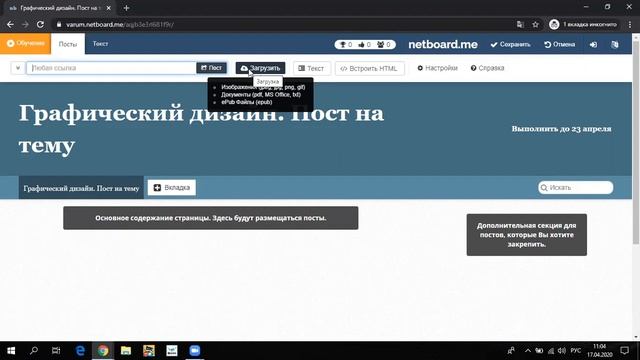Open the netboard.me logo link

[x=443, y=44]
